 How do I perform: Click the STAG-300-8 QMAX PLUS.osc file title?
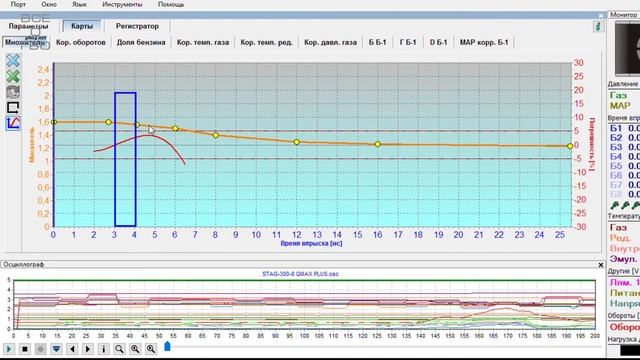pyautogui.click(x=300, y=274)
